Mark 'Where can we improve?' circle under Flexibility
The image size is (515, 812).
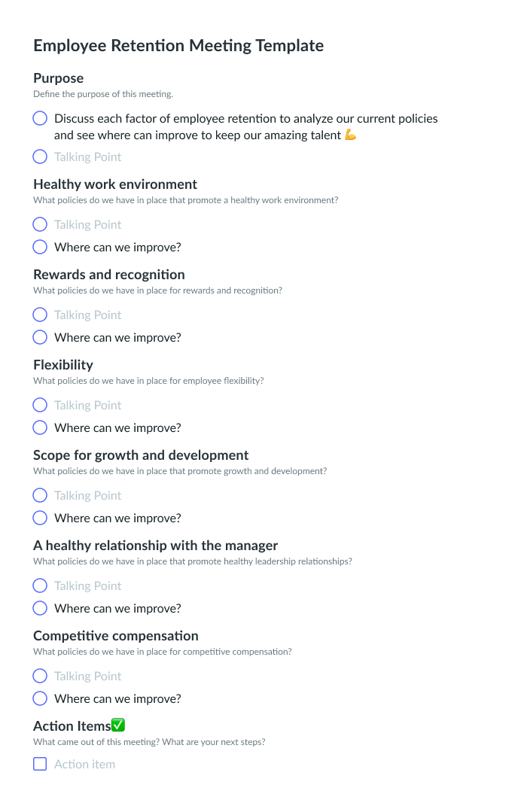coord(40,427)
